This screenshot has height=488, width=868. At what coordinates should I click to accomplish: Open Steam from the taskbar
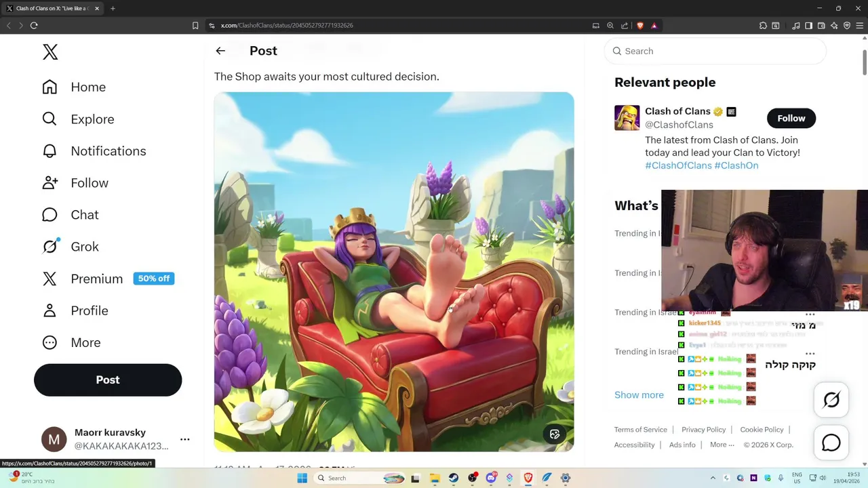(453, 478)
